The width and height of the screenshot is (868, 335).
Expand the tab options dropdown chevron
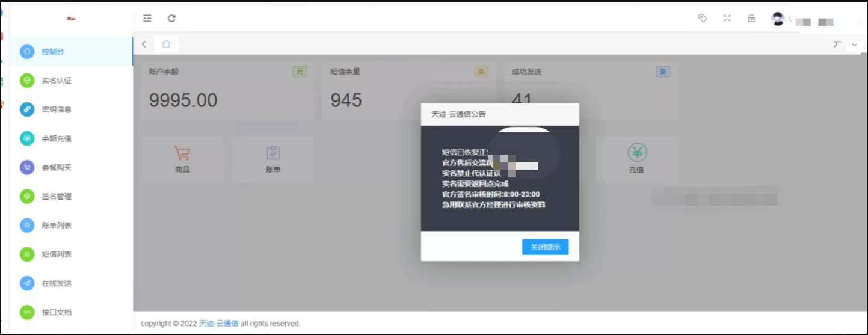coord(854,45)
